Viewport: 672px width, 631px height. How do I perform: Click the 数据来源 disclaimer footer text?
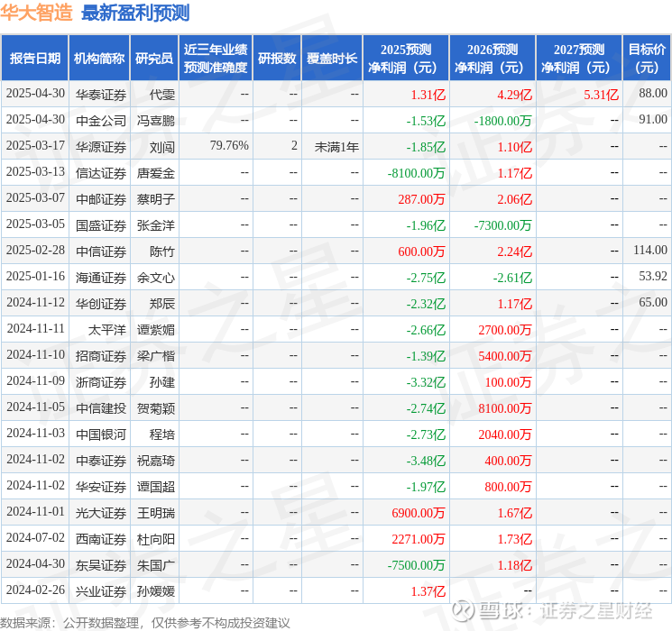click(x=145, y=622)
